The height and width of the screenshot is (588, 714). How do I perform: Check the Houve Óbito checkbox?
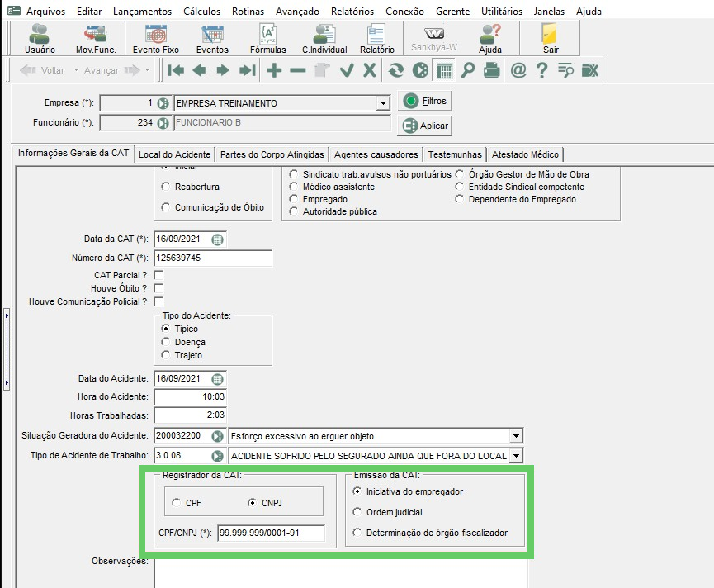click(158, 288)
